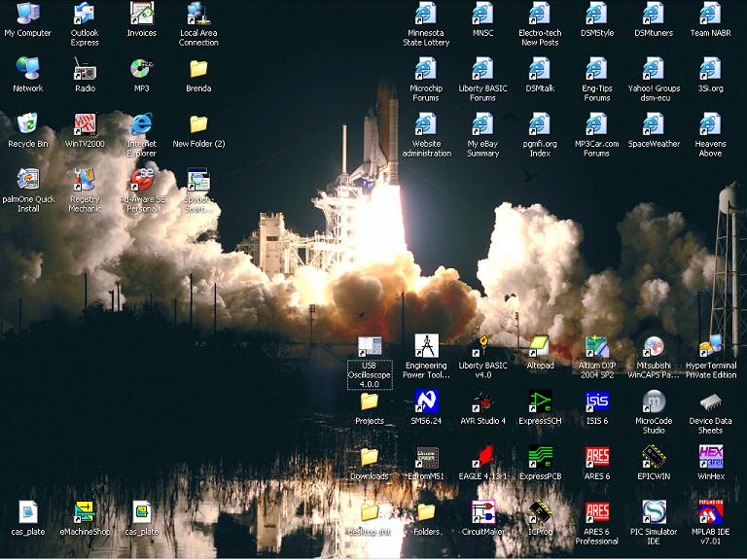747x560 pixels.
Task: Select the Liberty BASIC v4.0 shortcut
Action: click(483, 347)
